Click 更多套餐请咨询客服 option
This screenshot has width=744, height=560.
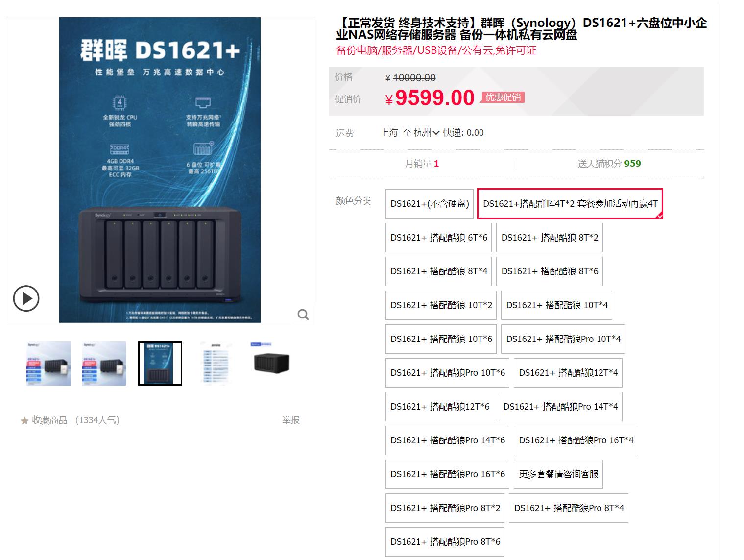tap(558, 474)
